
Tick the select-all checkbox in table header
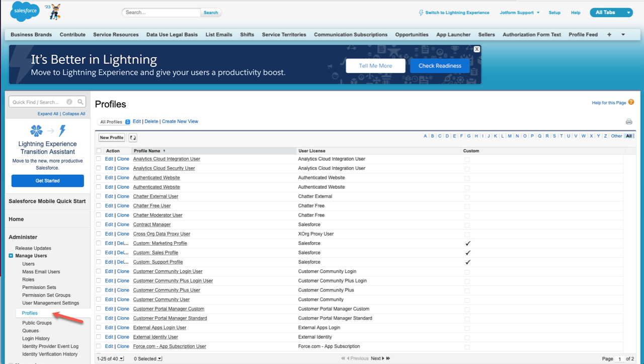click(x=99, y=151)
